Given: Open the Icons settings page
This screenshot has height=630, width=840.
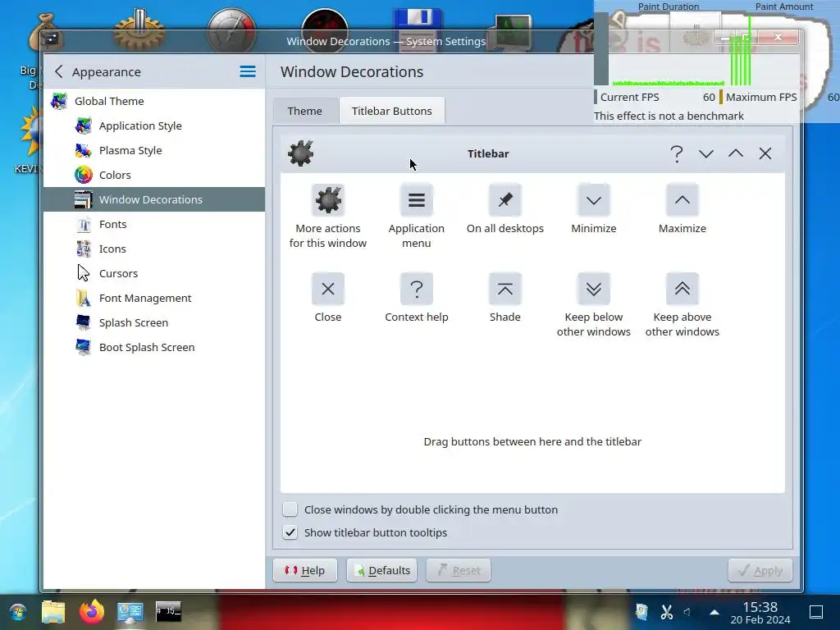Looking at the screenshot, I should [x=154, y=249].
